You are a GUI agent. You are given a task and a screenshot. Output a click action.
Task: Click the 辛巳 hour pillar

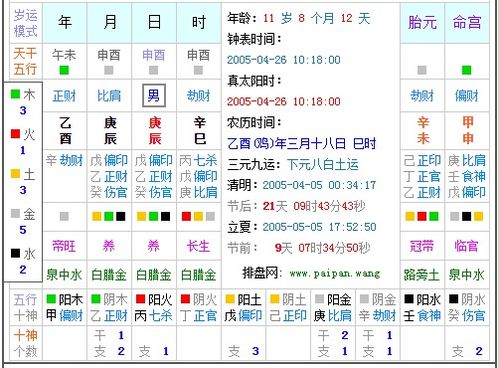tap(200, 130)
